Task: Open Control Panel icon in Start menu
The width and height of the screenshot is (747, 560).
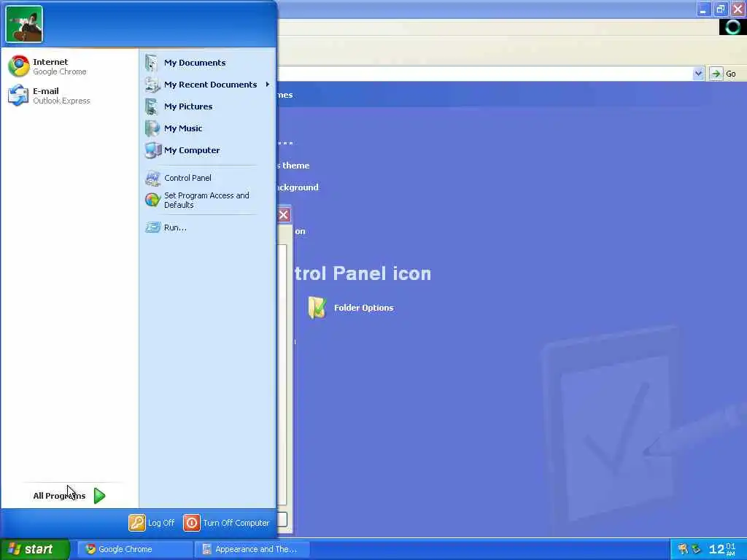Action: click(x=152, y=178)
